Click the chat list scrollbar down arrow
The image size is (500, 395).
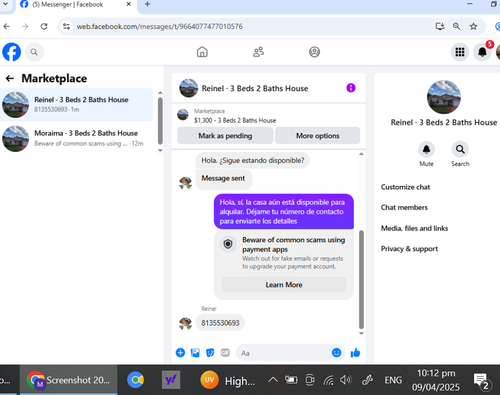tap(160, 150)
